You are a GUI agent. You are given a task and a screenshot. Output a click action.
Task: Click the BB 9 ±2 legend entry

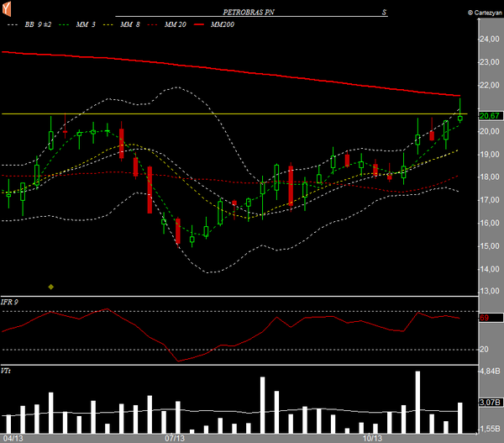[29, 24]
